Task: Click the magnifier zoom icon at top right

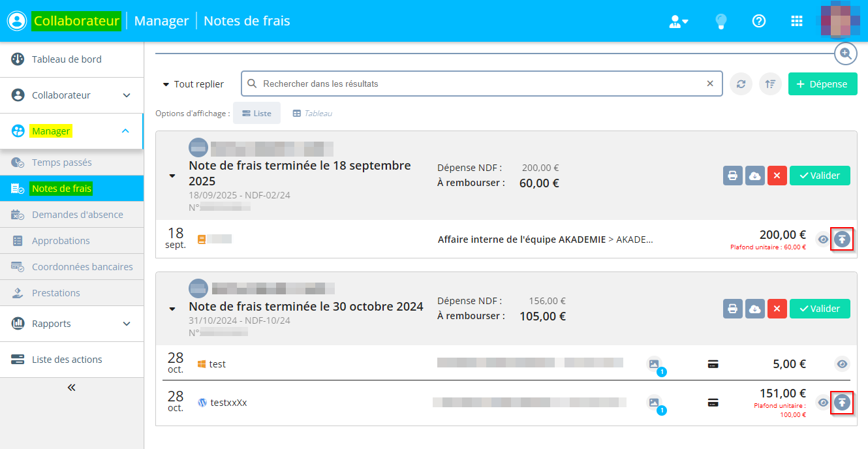Action: pos(846,54)
